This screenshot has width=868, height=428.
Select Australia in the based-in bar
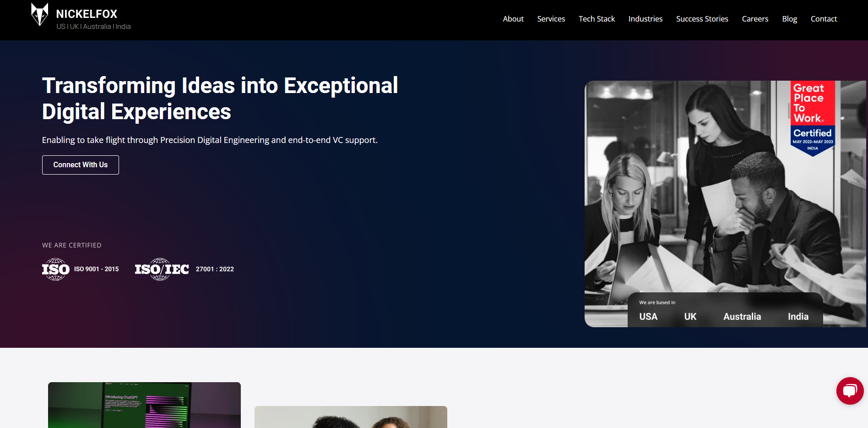pos(742,317)
